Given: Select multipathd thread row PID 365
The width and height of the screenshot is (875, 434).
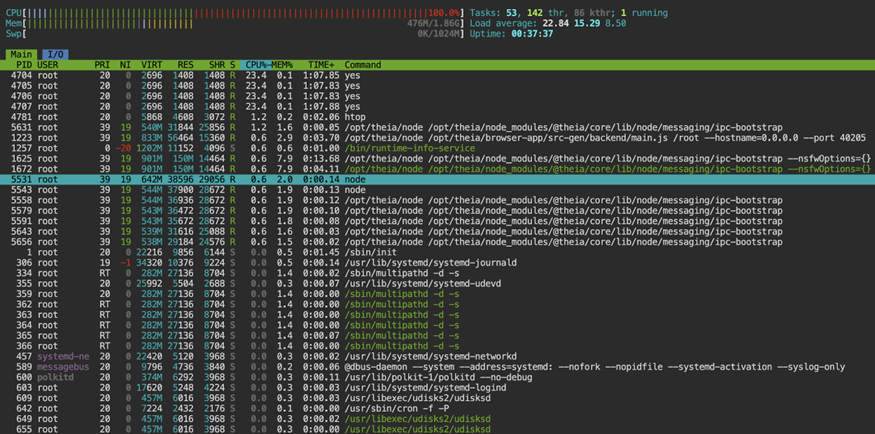Looking at the screenshot, I should tap(438, 336).
